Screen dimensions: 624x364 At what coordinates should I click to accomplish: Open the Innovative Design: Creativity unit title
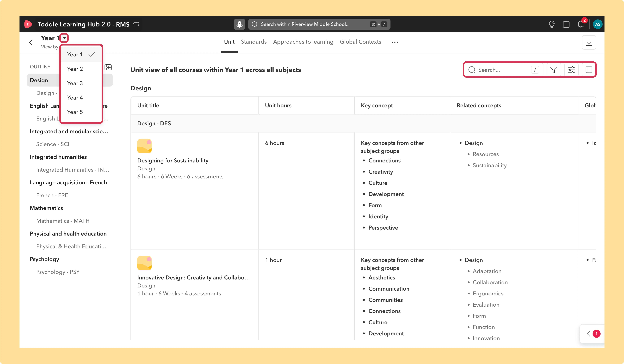(x=193, y=277)
